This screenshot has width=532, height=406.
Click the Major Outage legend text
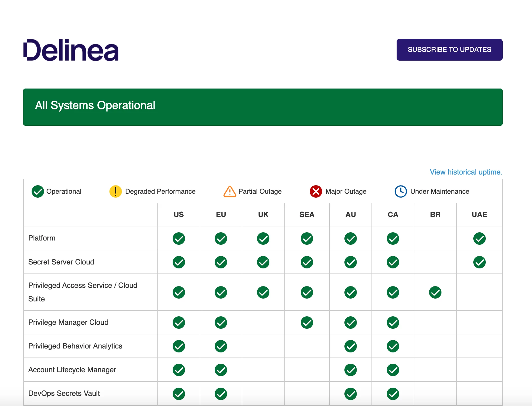(x=346, y=191)
